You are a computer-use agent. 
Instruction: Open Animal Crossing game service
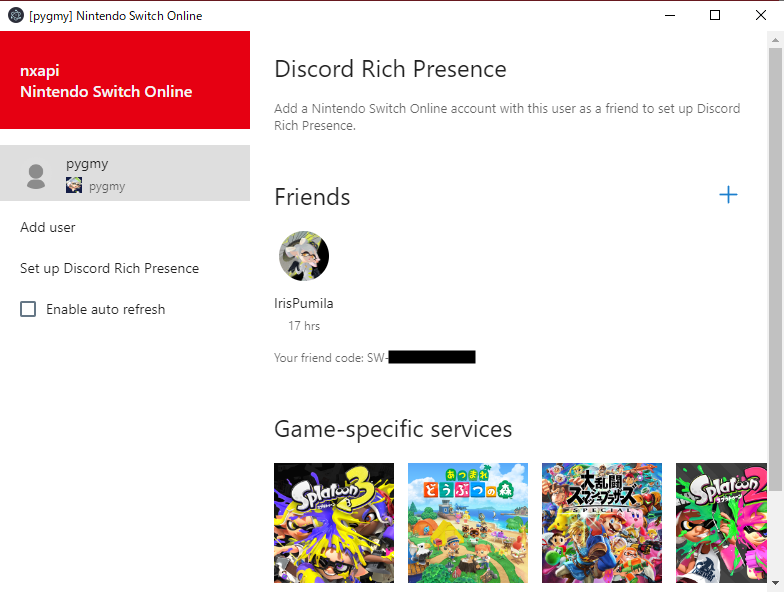tap(468, 522)
